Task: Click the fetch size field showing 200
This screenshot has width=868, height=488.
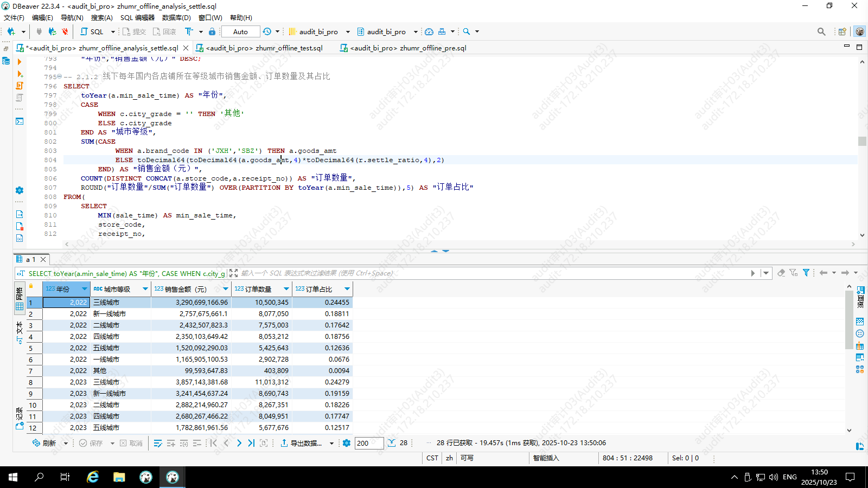Action: [368, 443]
